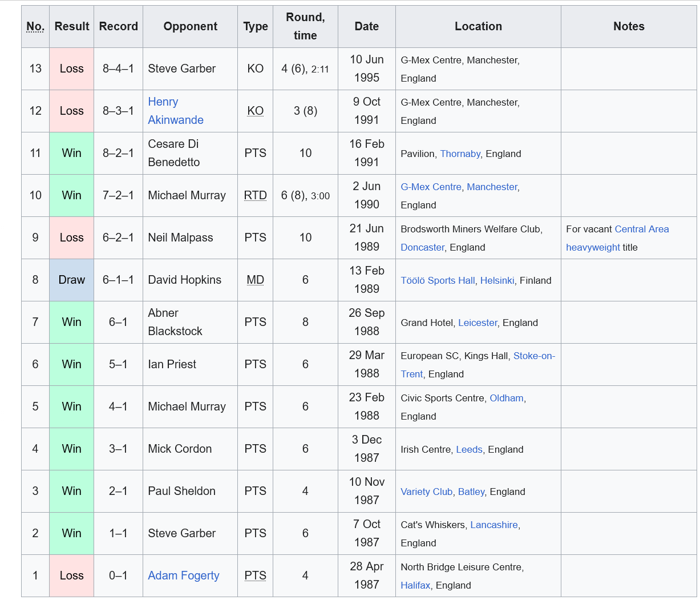The width and height of the screenshot is (700, 608).
Task: Click the Notes column header
Action: (x=629, y=26)
